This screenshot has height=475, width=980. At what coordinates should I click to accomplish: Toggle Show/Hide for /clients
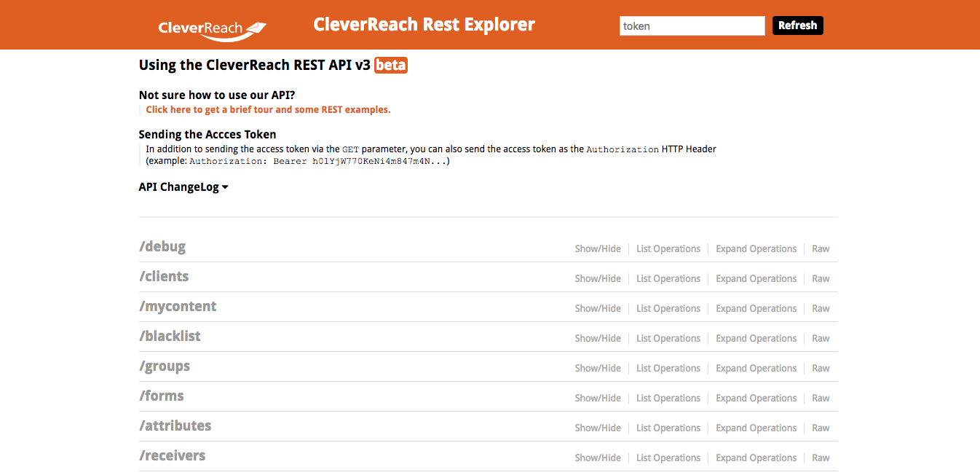coord(598,278)
